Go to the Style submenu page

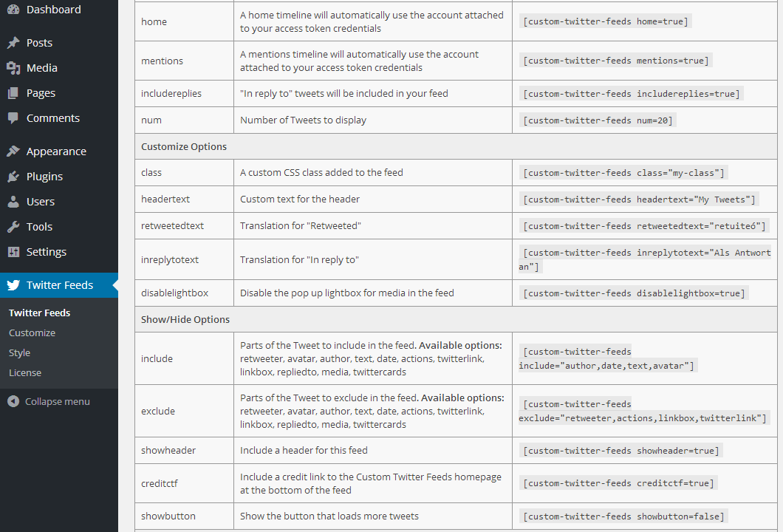[19, 352]
